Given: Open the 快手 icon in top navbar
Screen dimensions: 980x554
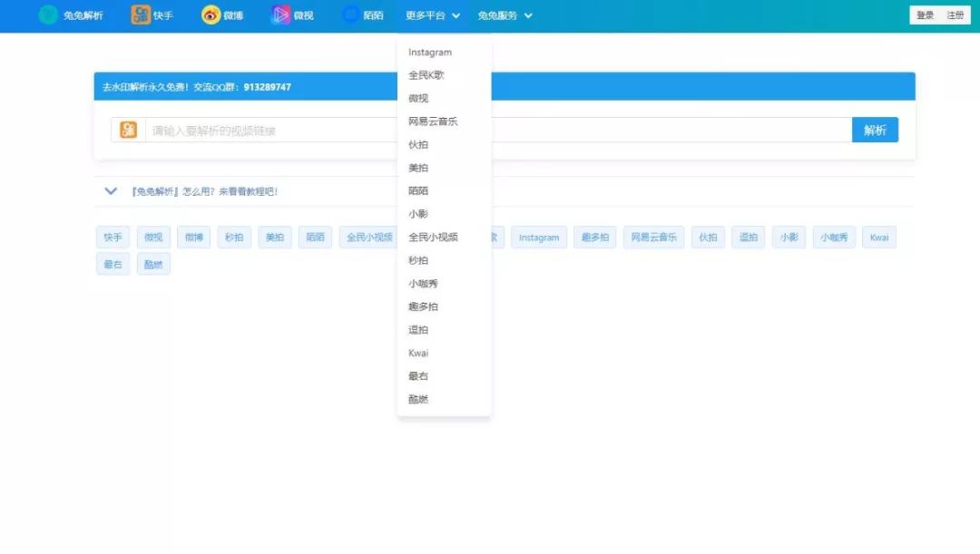Looking at the screenshot, I should pos(141,15).
